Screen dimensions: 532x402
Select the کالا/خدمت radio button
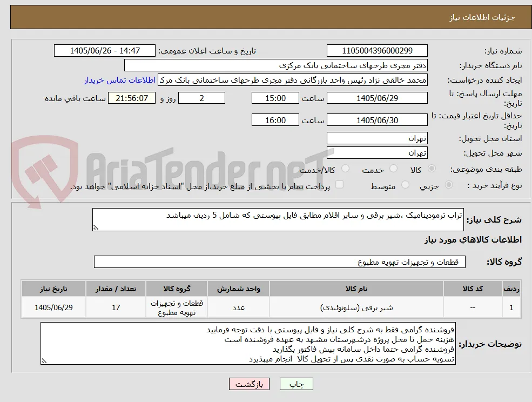click(x=345, y=169)
